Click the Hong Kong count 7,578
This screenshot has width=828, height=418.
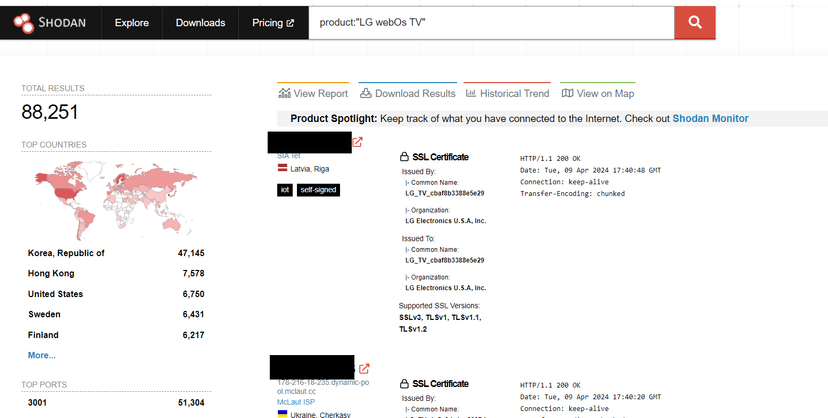pos(194,273)
